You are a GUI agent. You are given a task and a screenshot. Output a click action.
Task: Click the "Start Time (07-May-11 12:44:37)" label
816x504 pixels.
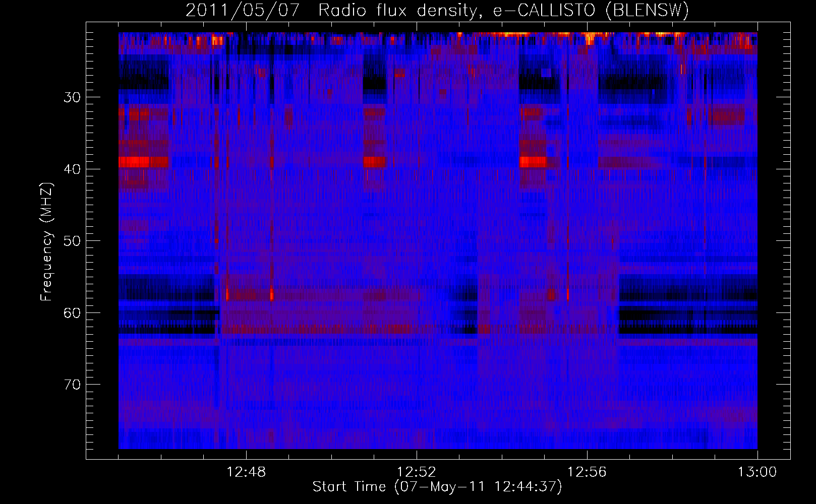[x=437, y=487]
